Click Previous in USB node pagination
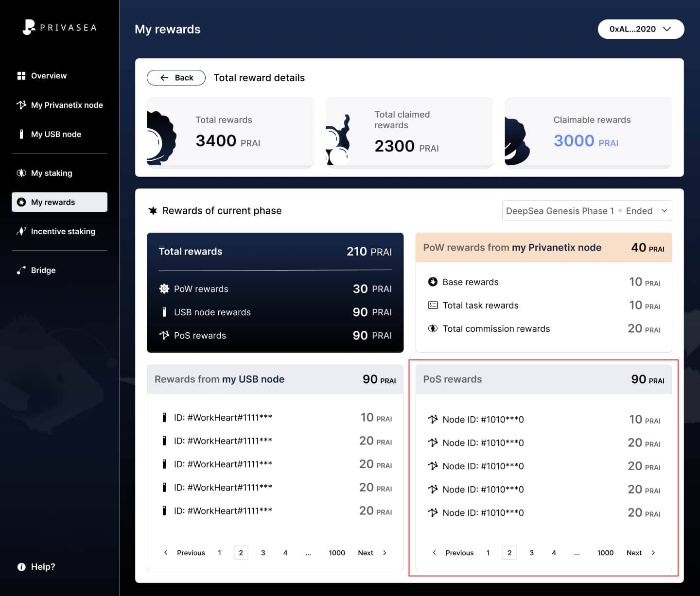Image resolution: width=700 pixels, height=596 pixels. pos(191,553)
